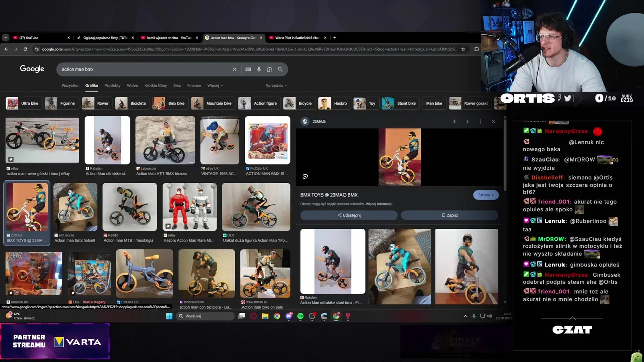Open three-dot options in preview panel
Screen dimensions: 644x362
pyautogui.click(x=480, y=121)
